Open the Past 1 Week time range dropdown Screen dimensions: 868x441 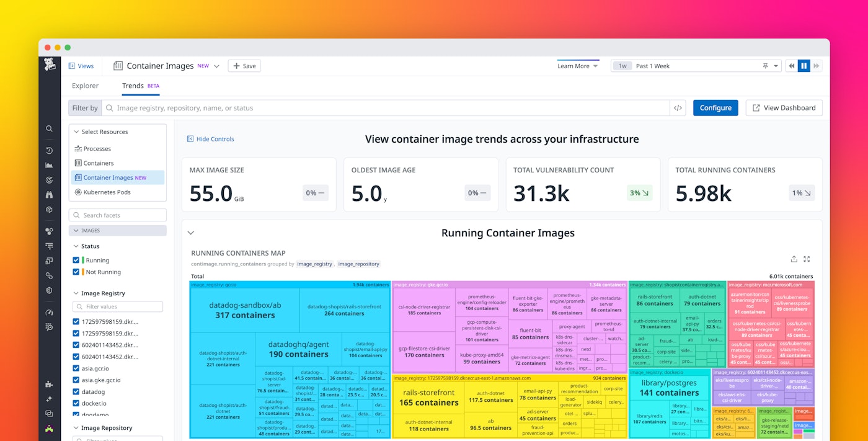coord(776,65)
